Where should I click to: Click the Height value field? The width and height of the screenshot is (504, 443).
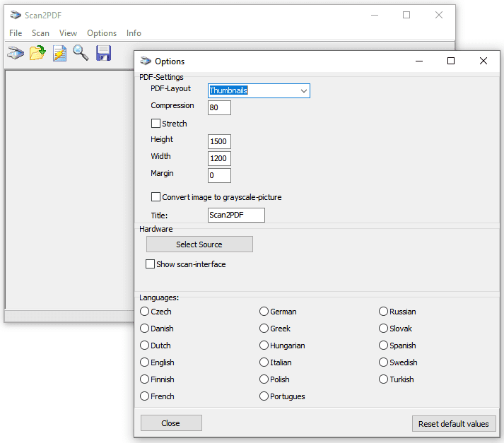click(x=219, y=141)
